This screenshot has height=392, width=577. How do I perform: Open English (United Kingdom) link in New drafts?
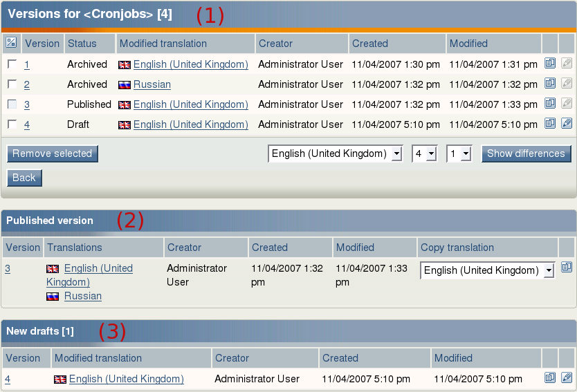coord(127,379)
